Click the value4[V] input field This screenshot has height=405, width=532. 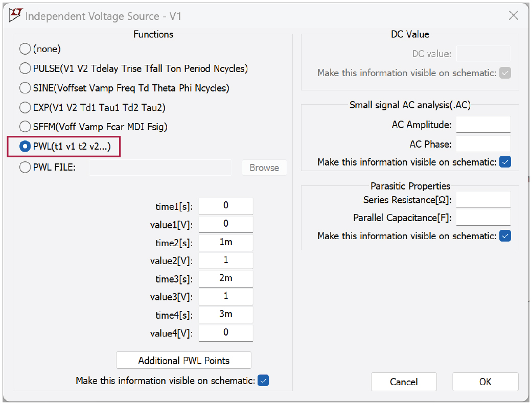226,333
